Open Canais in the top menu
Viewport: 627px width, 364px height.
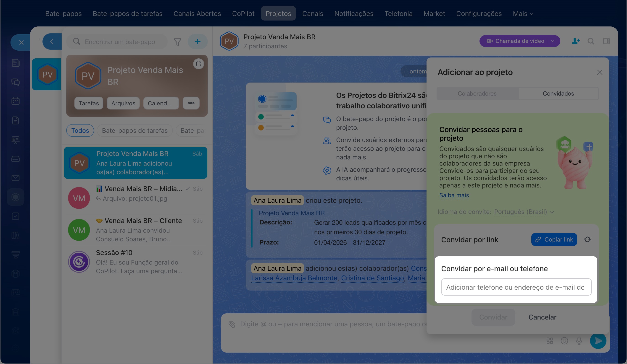[x=313, y=13]
